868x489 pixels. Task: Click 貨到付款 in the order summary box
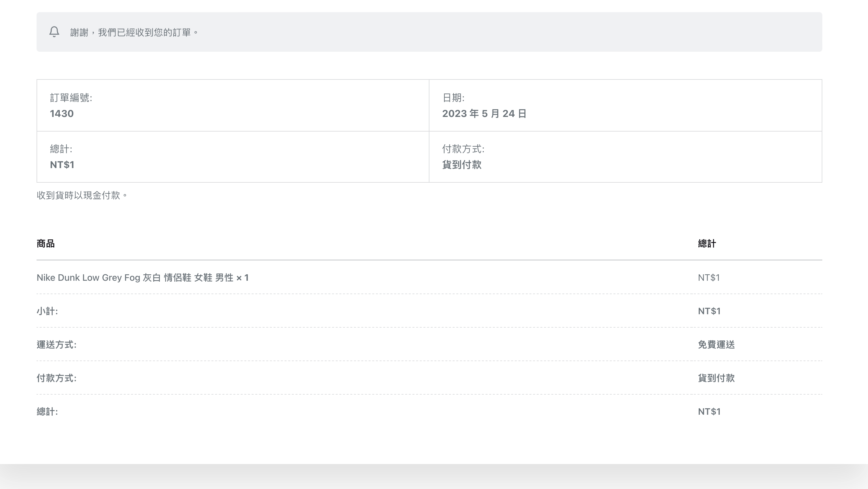click(x=462, y=165)
